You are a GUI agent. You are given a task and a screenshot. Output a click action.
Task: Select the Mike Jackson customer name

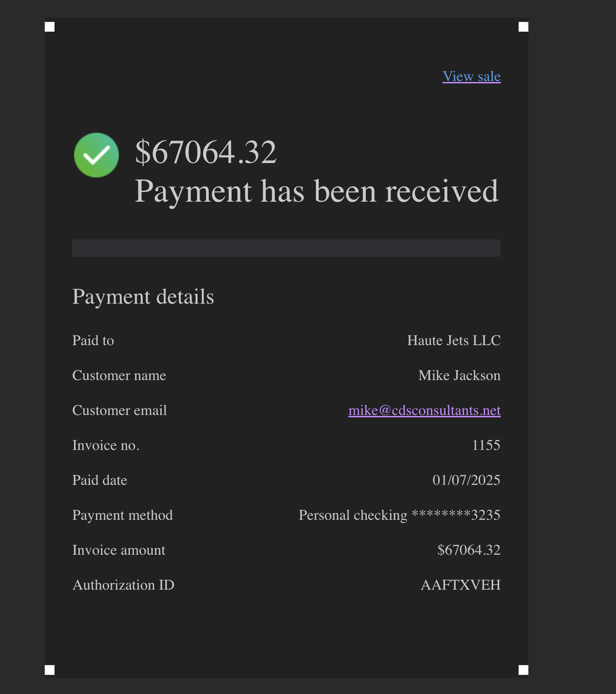click(459, 375)
